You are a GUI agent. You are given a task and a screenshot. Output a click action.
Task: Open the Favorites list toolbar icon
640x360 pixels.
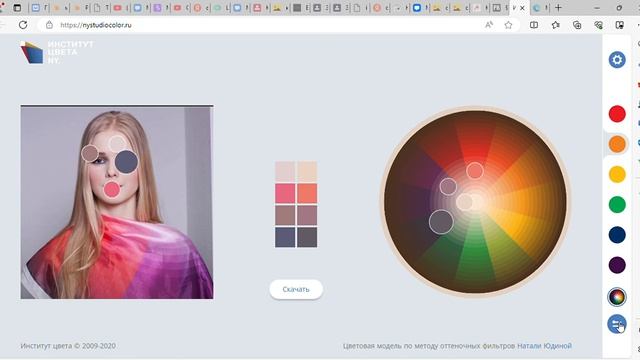click(556, 25)
